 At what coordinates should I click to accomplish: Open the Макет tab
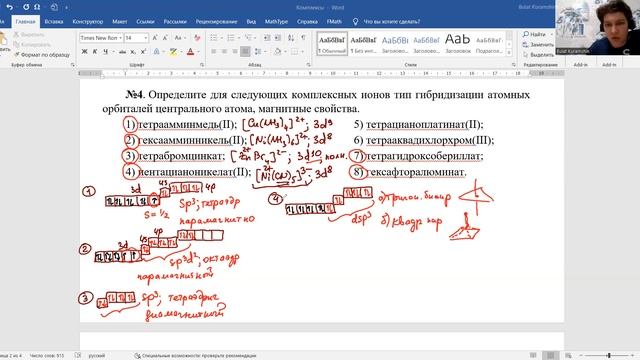[x=120, y=22]
